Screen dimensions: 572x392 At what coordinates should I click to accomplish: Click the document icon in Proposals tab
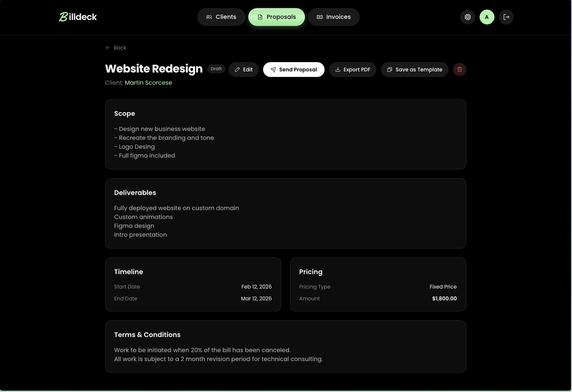[260, 17]
